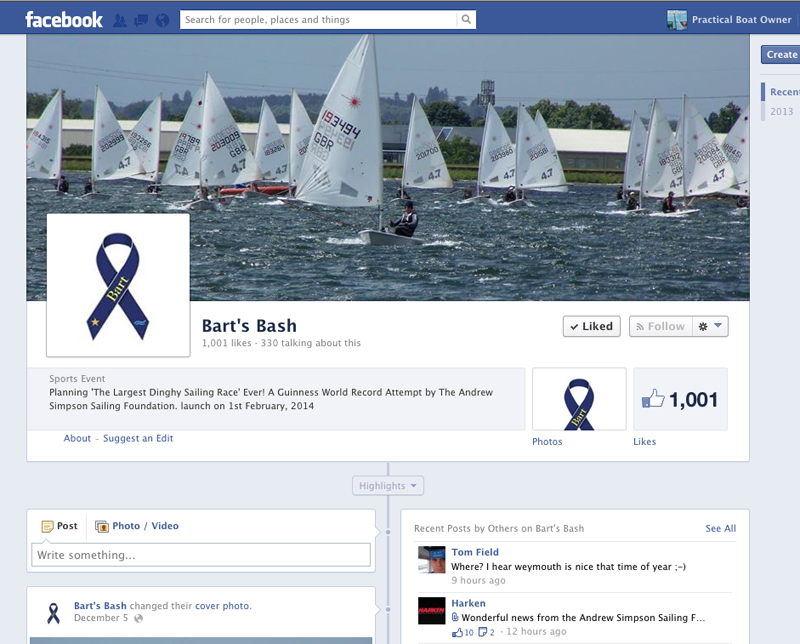Open the messages icon in top bar
This screenshot has height=644, width=800.
click(x=139, y=20)
